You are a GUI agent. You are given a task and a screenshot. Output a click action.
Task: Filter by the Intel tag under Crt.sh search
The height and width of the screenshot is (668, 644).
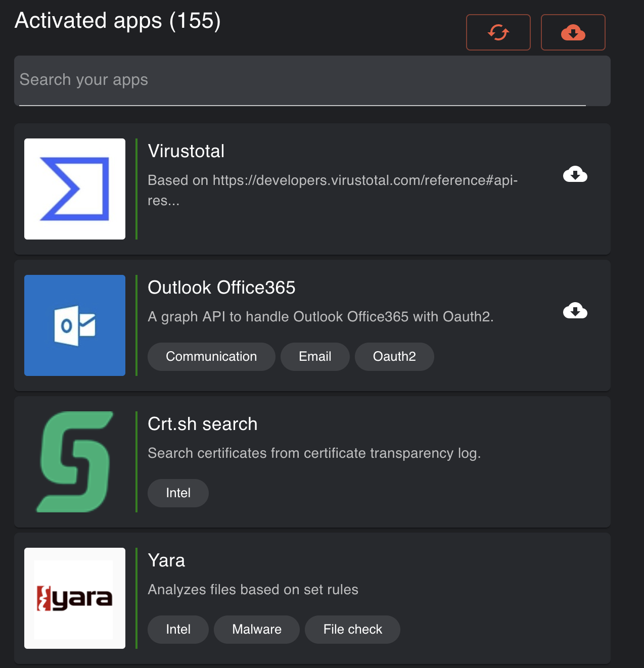point(178,493)
